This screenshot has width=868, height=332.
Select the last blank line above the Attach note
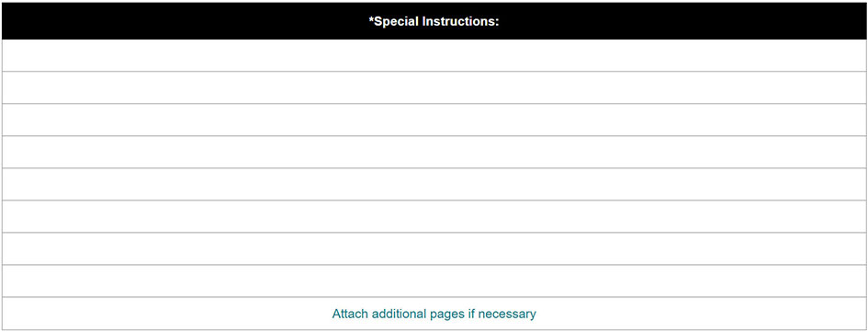click(x=434, y=281)
